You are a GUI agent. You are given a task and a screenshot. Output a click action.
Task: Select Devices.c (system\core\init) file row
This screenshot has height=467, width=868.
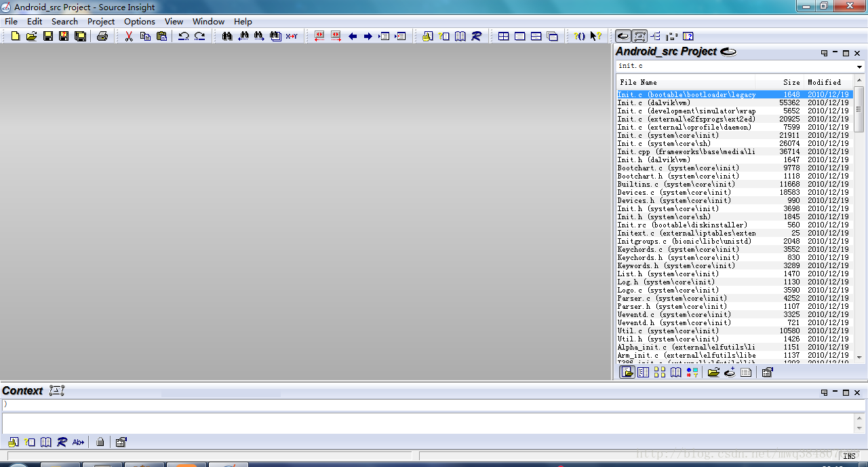tap(734, 192)
